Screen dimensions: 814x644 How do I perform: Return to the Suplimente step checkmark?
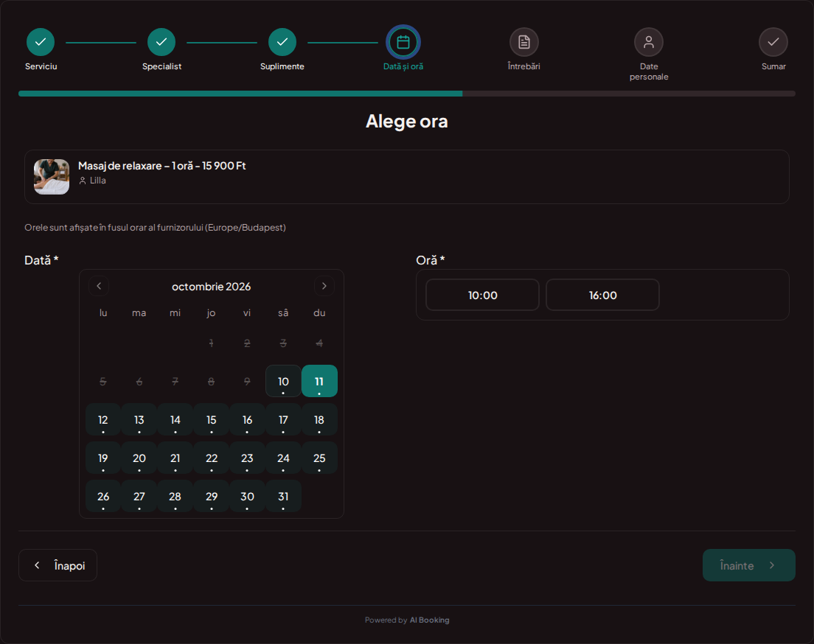click(x=282, y=42)
